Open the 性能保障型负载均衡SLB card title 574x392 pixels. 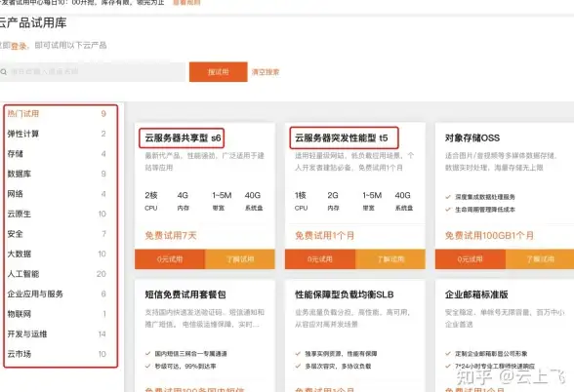click(345, 294)
